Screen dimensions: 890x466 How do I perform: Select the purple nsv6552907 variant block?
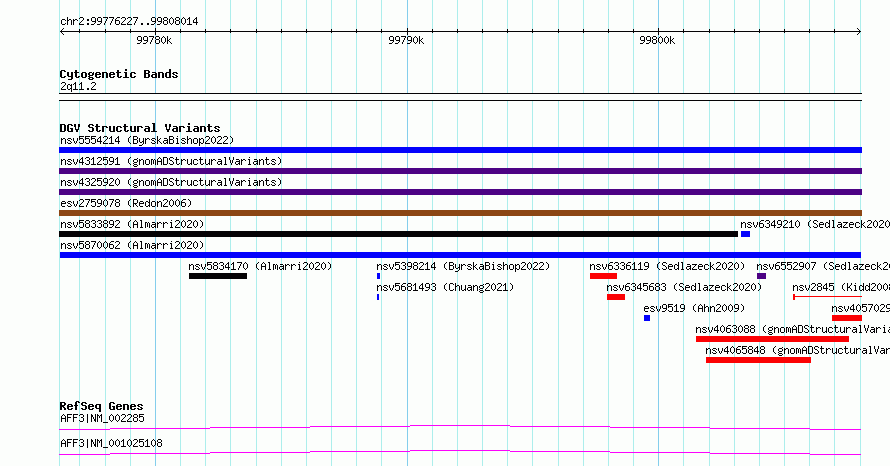click(761, 276)
